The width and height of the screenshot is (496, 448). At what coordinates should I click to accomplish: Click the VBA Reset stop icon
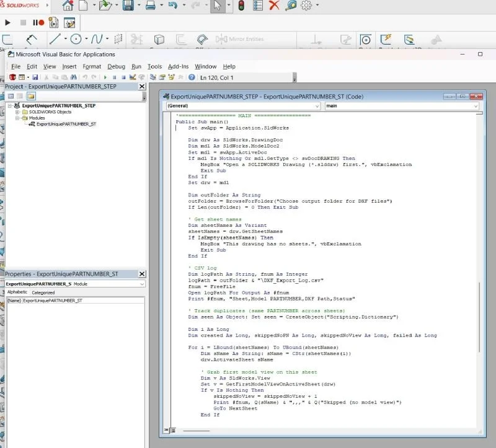(123, 77)
